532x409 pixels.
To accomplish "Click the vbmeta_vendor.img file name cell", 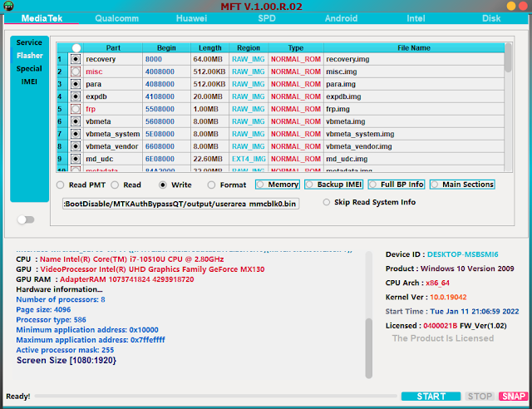I will 414,146.
